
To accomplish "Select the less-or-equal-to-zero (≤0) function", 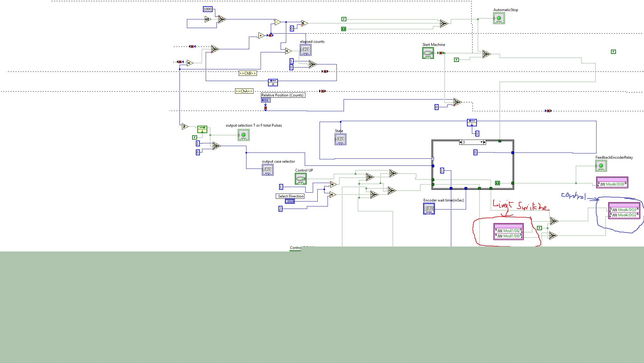I will (208, 19).
